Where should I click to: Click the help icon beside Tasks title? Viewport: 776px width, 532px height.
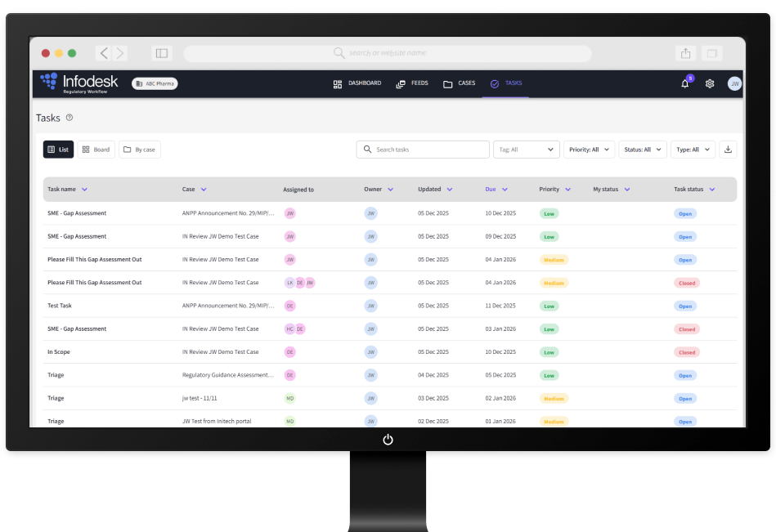pyautogui.click(x=70, y=118)
